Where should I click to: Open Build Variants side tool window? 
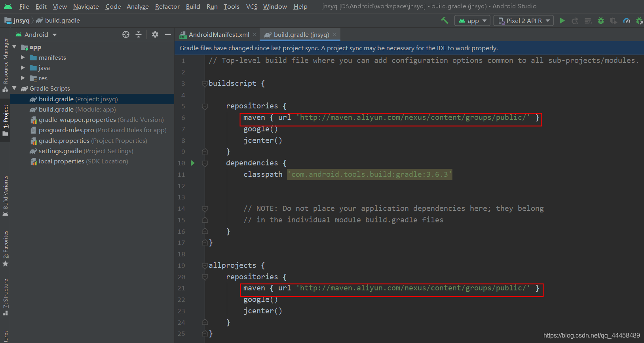click(x=5, y=196)
